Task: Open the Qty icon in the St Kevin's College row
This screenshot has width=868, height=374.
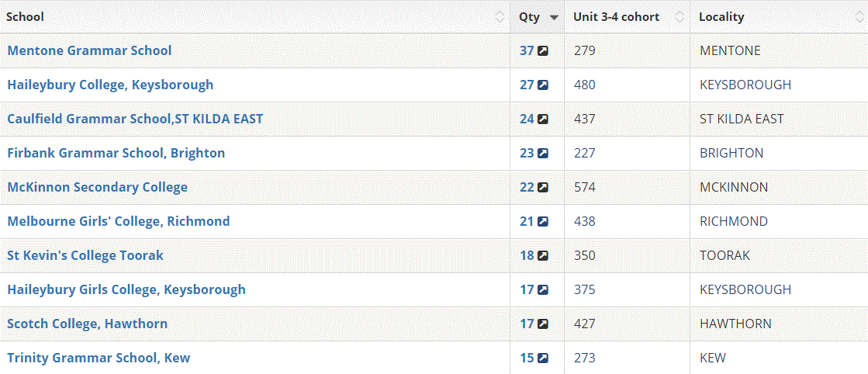Action: click(543, 256)
